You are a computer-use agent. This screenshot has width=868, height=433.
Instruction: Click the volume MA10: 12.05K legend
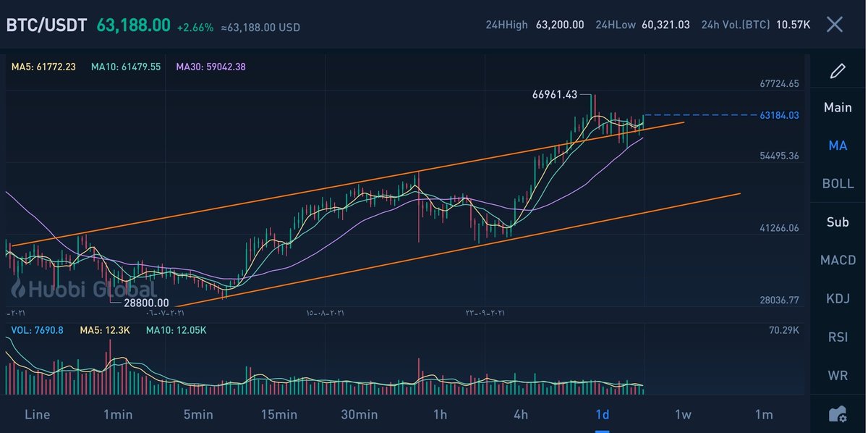tap(176, 329)
